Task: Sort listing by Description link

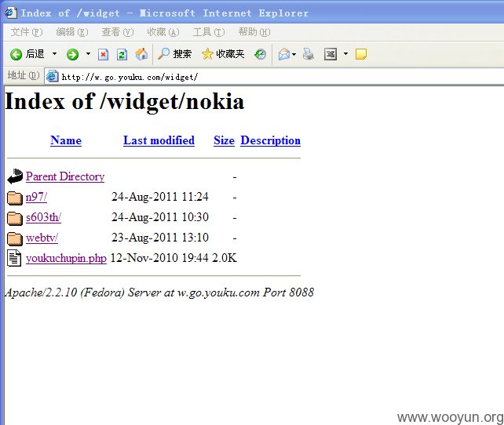Action: point(270,140)
